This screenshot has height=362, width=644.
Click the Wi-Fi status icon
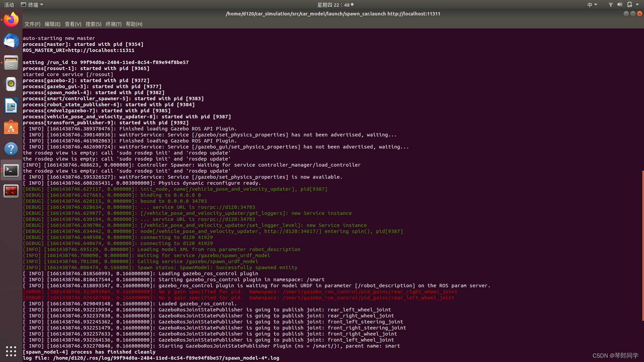coord(610,5)
